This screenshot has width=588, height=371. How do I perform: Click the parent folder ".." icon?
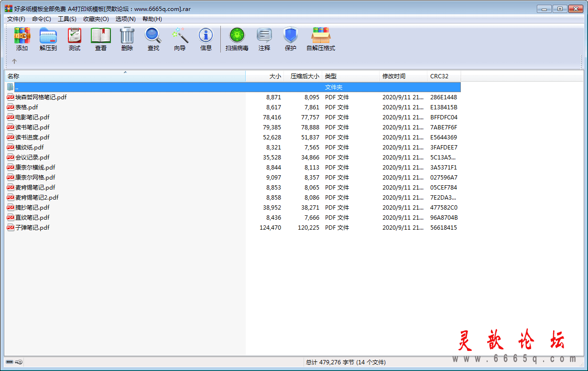(11, 87)
